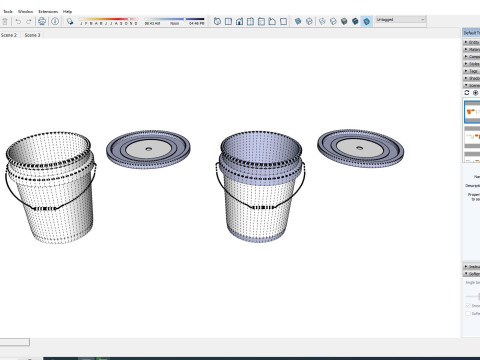Select Shaded With Textures style
The image size is (480, 360).
[355, 22]
